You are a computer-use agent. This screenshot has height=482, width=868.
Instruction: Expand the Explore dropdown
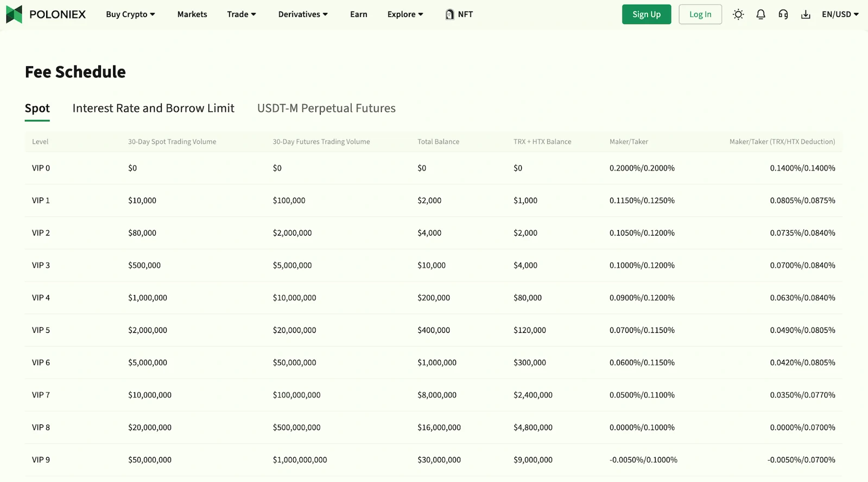coord(405,15)
